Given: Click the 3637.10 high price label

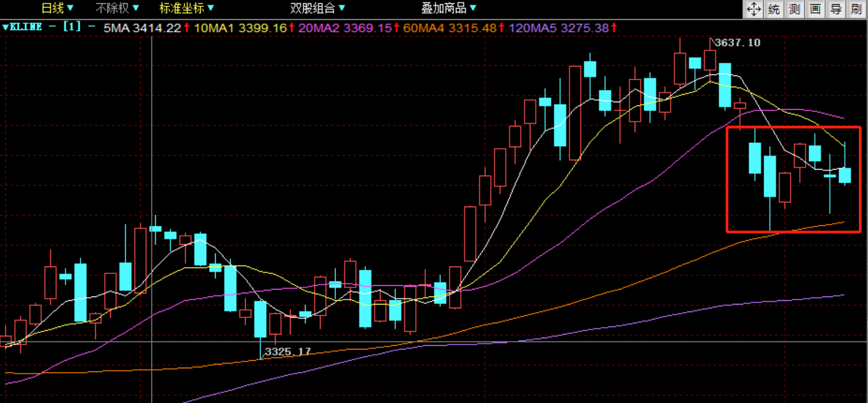Looking at the screenshot, I should (737, 42).
